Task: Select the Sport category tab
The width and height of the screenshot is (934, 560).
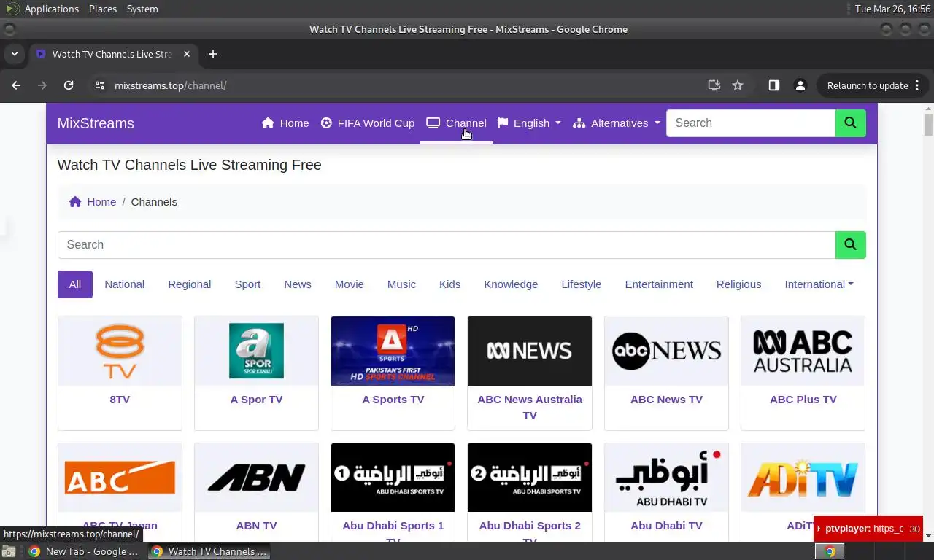Action: click(247, 284)
